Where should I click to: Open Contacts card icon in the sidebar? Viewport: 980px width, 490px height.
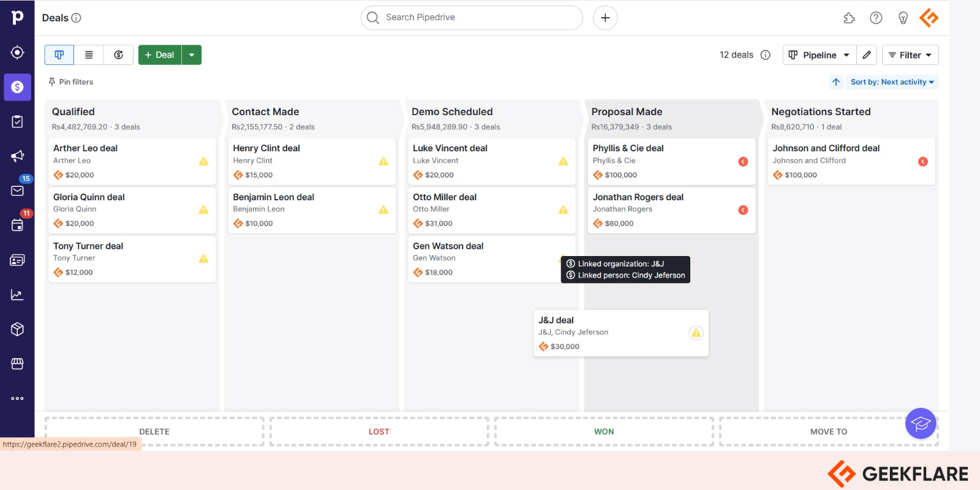tap(17, 260)
